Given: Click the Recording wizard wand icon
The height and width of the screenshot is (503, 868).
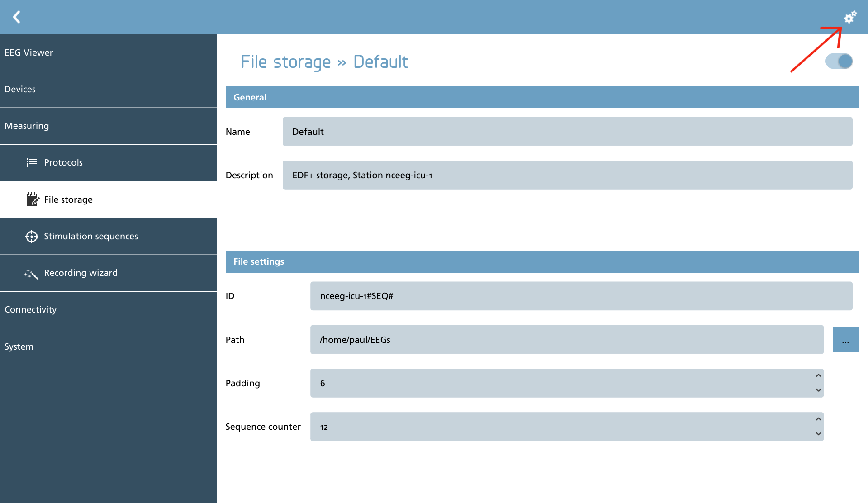Looking at the screenshot, I should (31, 273).
